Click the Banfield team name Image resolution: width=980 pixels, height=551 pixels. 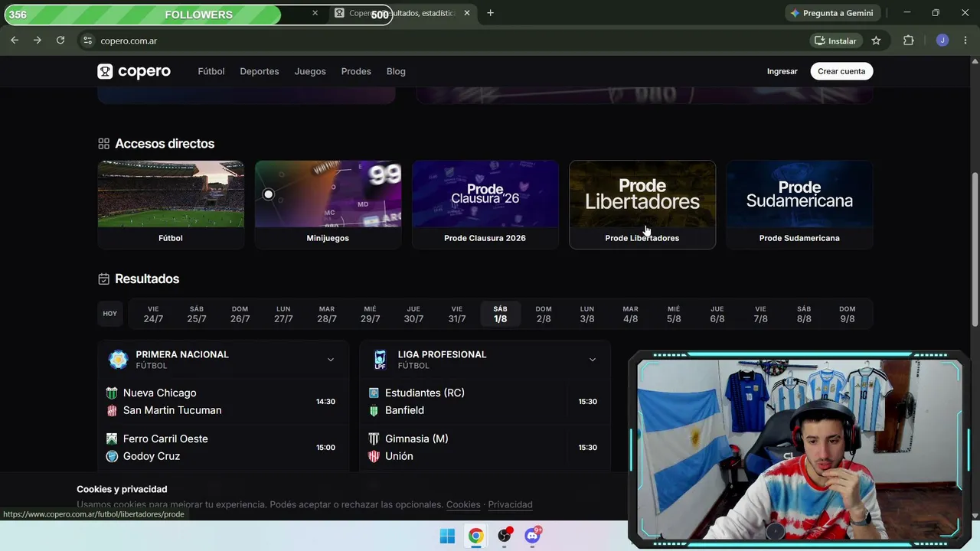coord(404,411)
